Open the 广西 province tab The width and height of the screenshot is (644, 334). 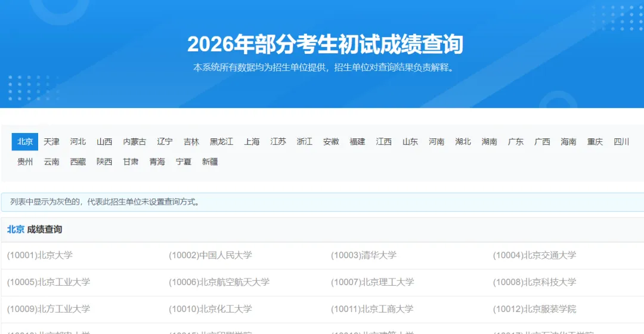[541, 142]
